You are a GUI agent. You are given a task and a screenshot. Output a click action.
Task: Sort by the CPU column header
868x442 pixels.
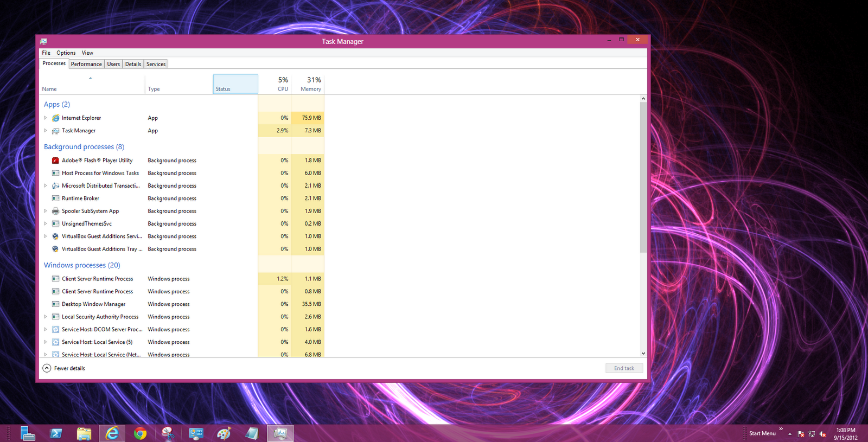(x=275, y=85)
